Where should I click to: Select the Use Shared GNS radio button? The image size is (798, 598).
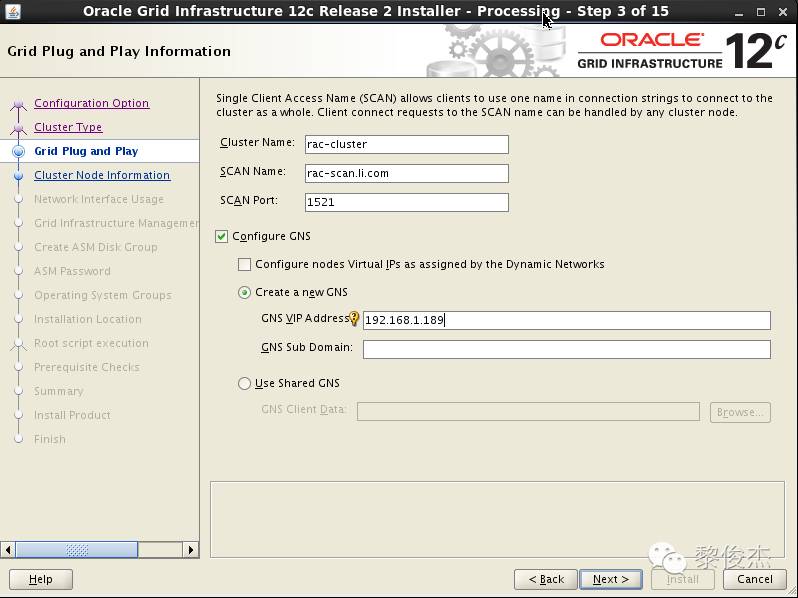coord(244,383)
